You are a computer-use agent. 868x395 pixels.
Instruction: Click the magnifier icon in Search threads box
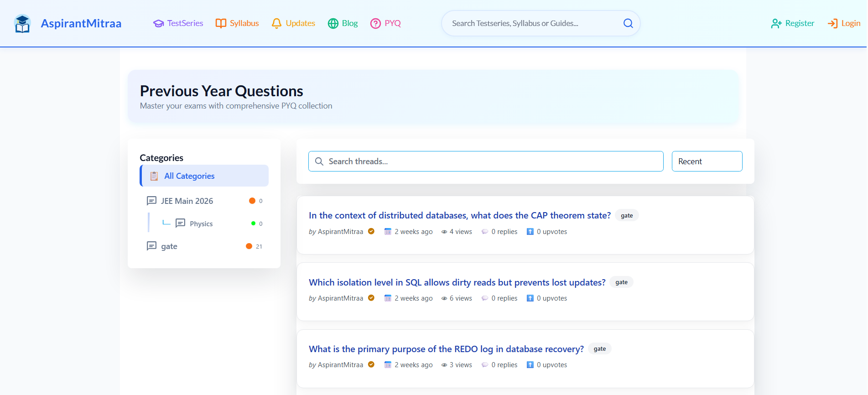pos(319,161)
